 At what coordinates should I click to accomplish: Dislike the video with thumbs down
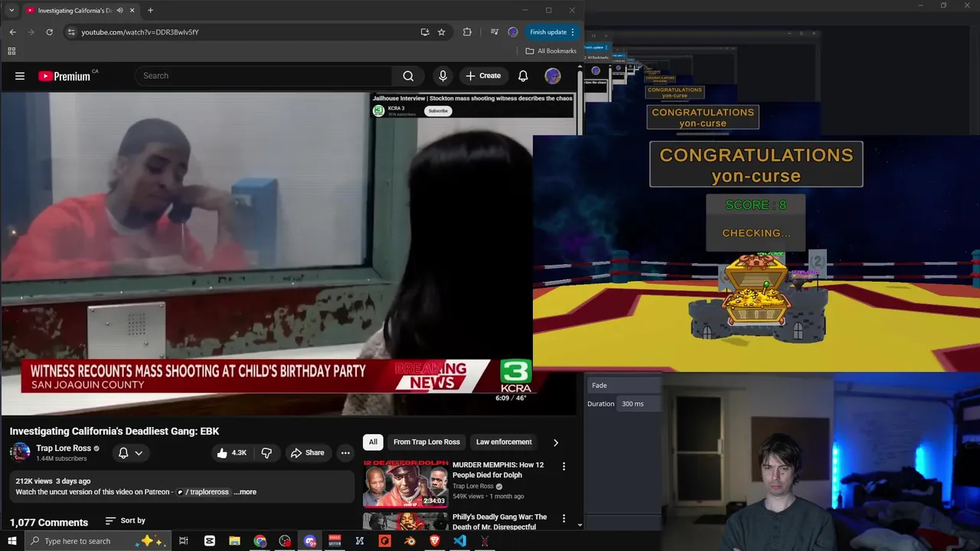(266, 453)
